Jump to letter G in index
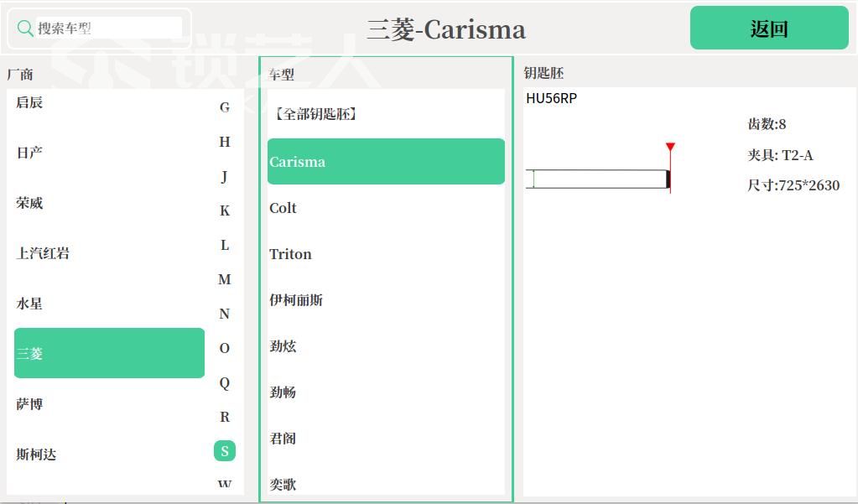 224,107
